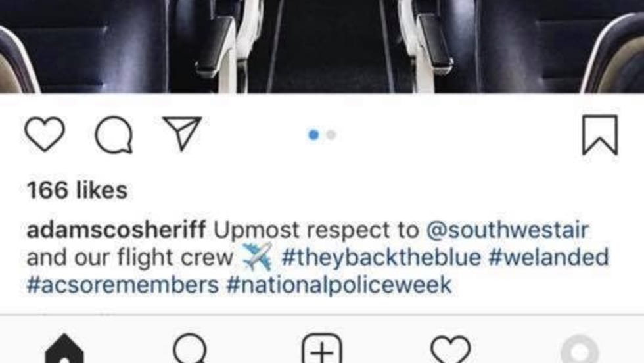
Task: Share post with paper plane icon
Action: pyautogui.click(x=182, y=133)
